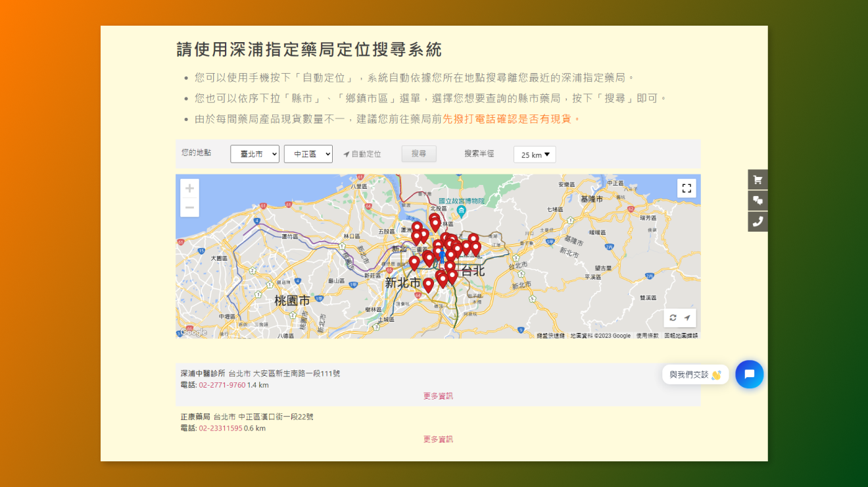Image resolution: width=868 pixels, height=487 pixels.
Task: Open the 臺北市 county dropdown
Action: 254,154
